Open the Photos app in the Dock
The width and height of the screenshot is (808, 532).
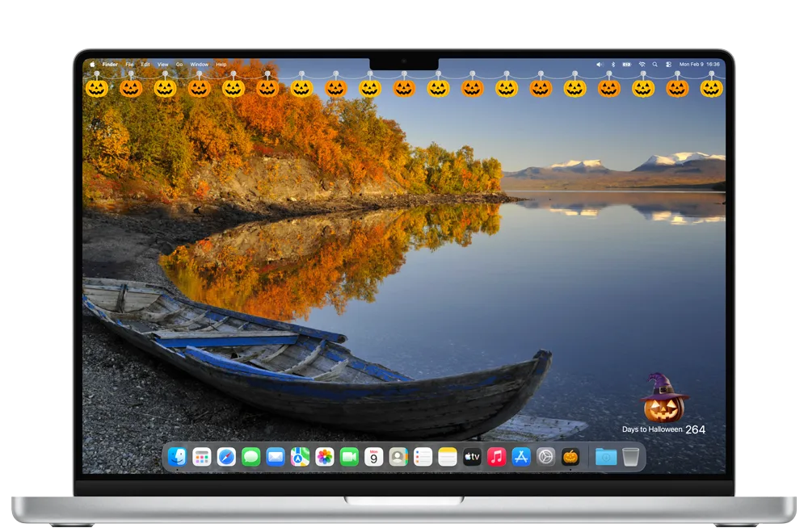[x=325, y=457]
